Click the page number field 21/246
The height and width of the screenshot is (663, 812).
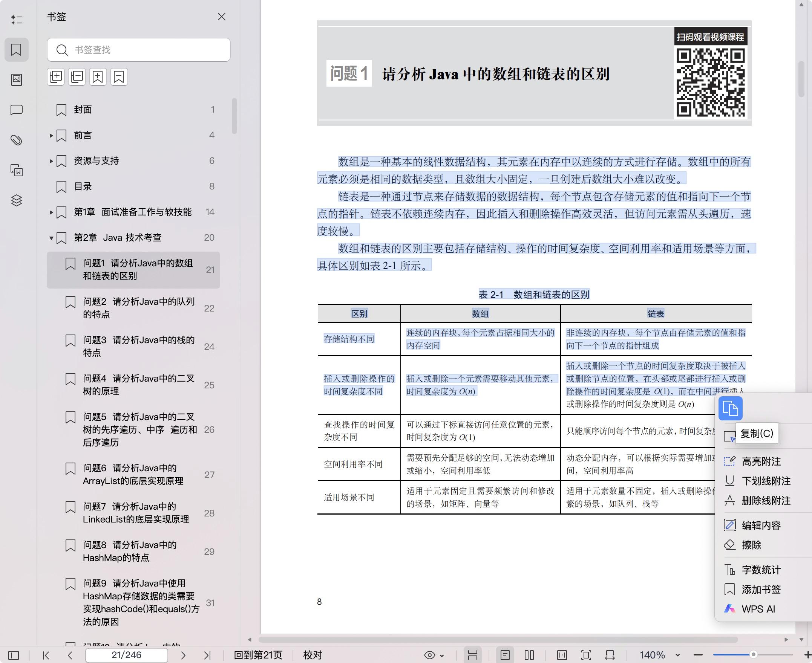(127, 655)
